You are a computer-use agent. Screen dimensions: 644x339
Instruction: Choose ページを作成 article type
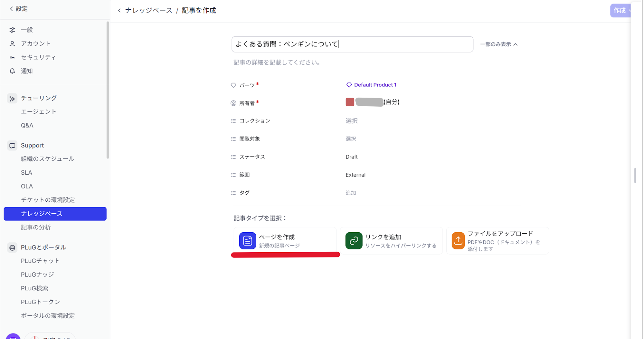(x=285, y=241)
